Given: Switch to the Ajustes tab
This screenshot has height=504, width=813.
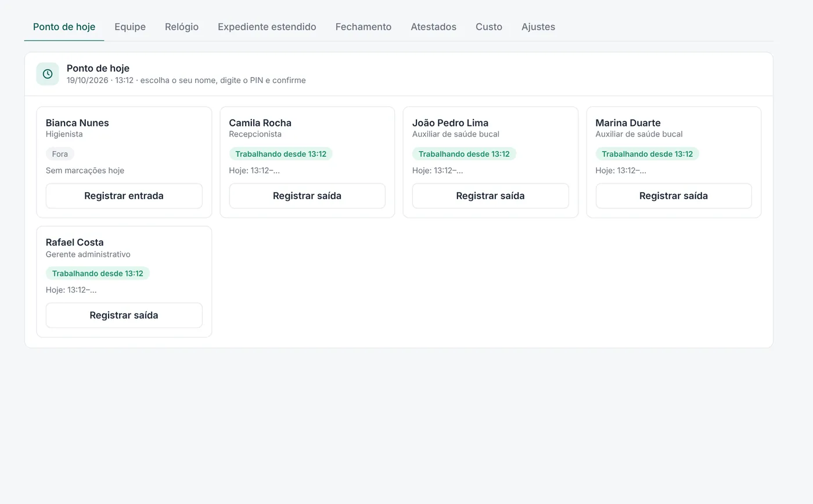Looking at the screenshot, I should pos(538,27).
